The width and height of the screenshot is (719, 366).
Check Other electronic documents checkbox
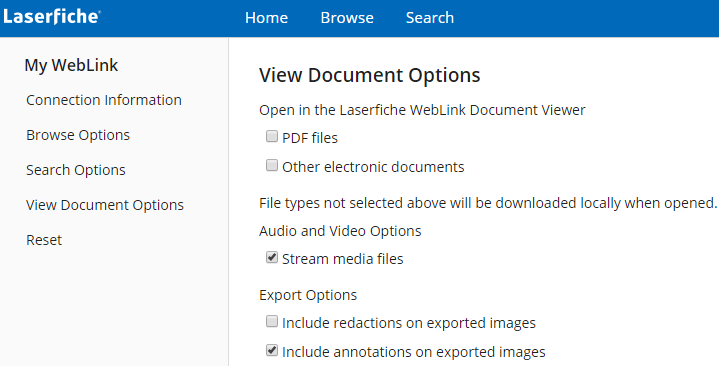coord(272,165)
